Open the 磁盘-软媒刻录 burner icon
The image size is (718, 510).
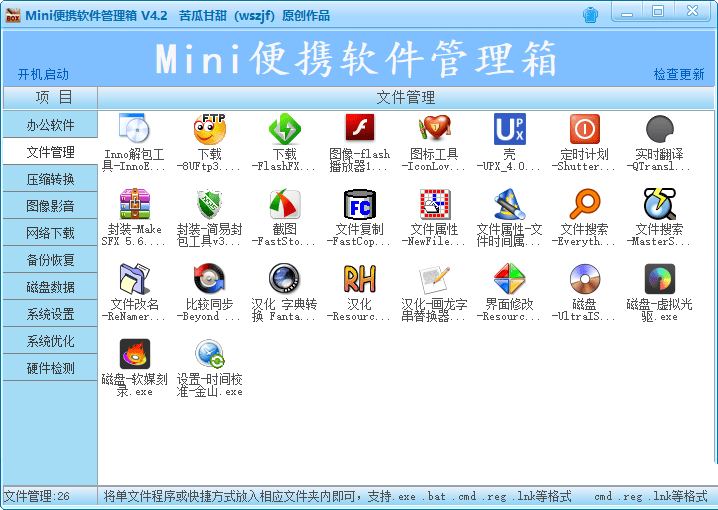134,354
